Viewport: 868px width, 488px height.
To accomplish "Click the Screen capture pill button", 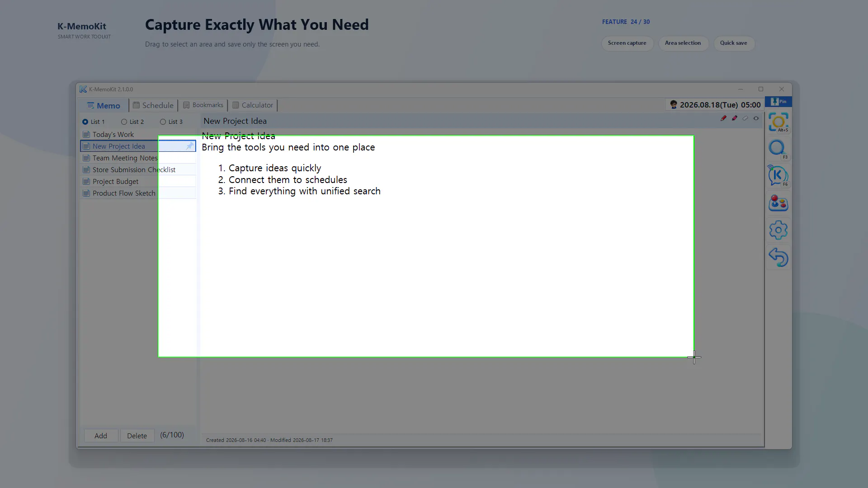I will (x=627, y=43).
